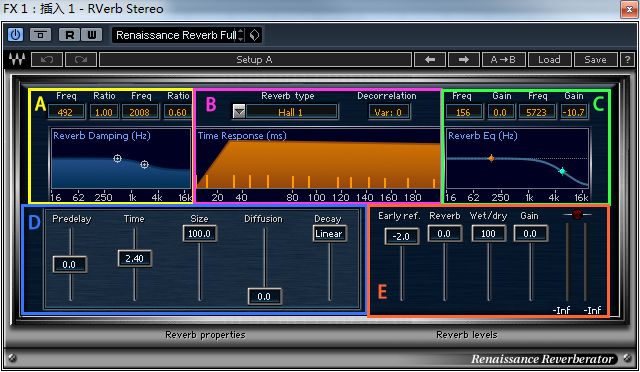
Task: Select left damping marker in Reverb Damping graph
Action: click(118, 158)
